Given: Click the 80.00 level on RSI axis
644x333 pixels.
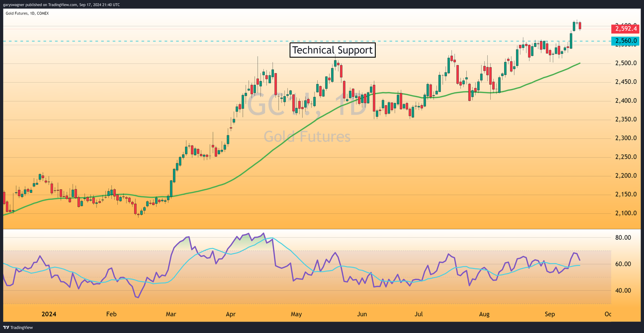Looking at the screenshot, I should (623, 238).
